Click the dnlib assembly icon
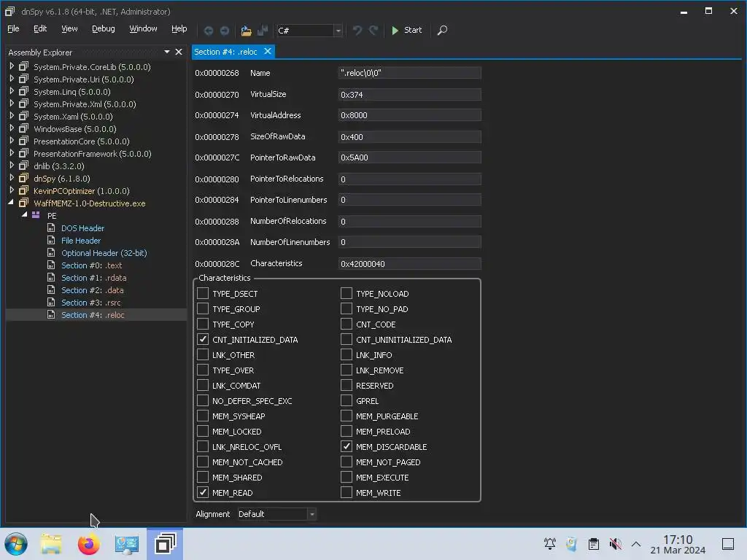 click(x=23, y=166)
